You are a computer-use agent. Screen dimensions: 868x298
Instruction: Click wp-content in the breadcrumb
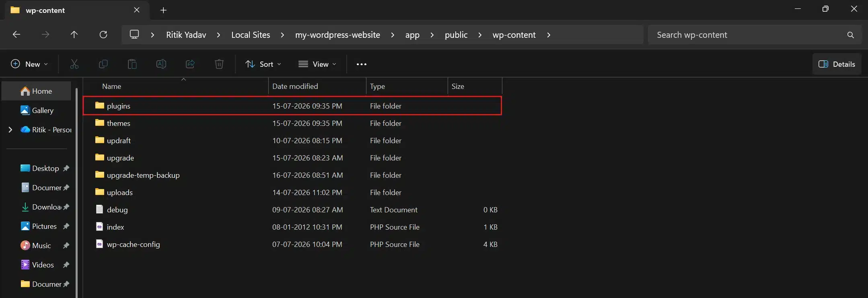514,35
